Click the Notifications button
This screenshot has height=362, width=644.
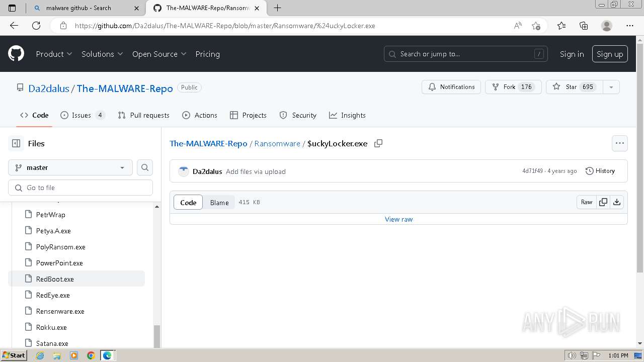[451, 87]
